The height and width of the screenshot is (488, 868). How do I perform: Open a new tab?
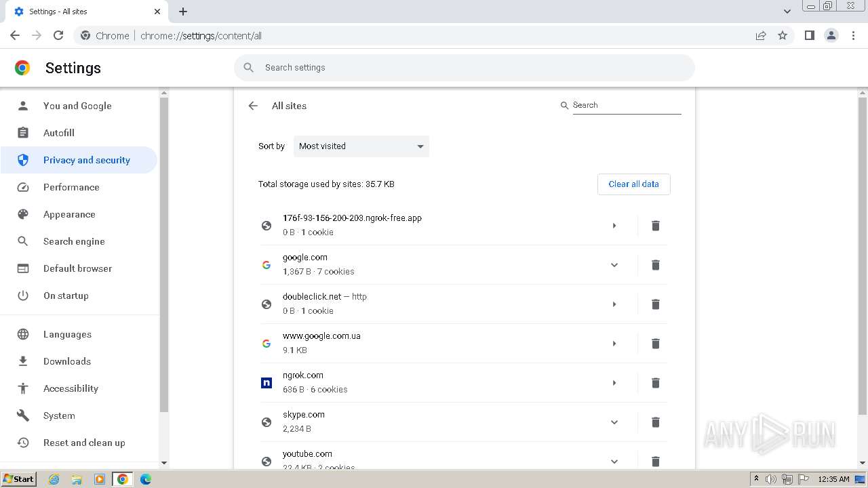[x=183, y=12]
